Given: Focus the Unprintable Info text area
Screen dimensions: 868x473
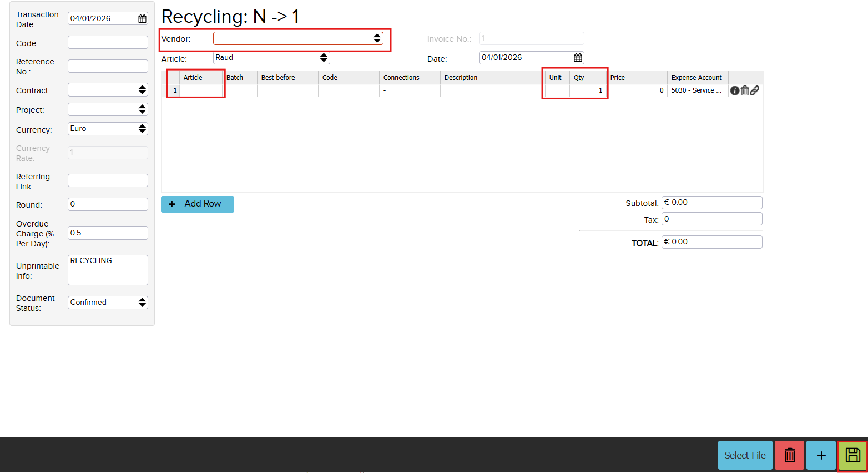Looking at the screenshot, I should coord(108,270).
